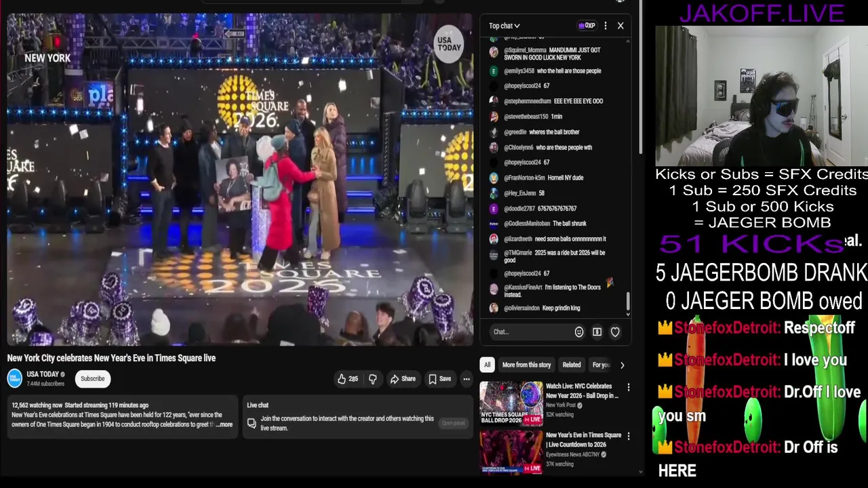Open chat options three-dot menu

click(606, 26)
